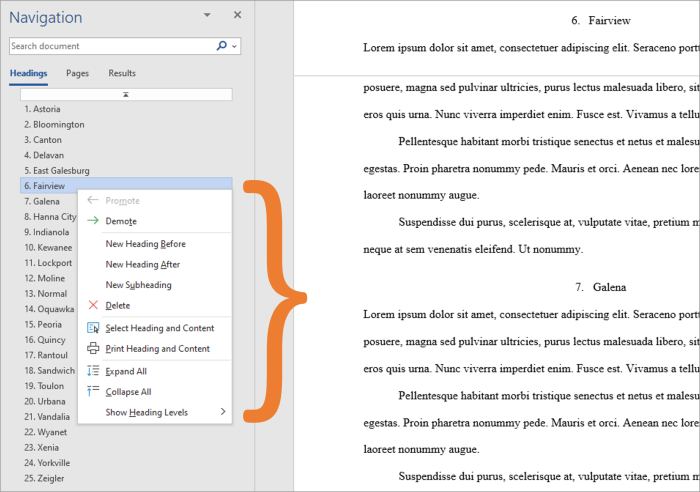
Task: Go to heading 14. Oquawka
Action: pos(49,309)
